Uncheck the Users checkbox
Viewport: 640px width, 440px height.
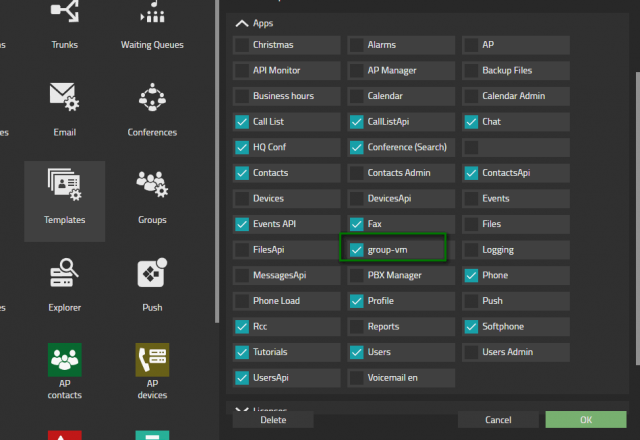click(357, 352)
